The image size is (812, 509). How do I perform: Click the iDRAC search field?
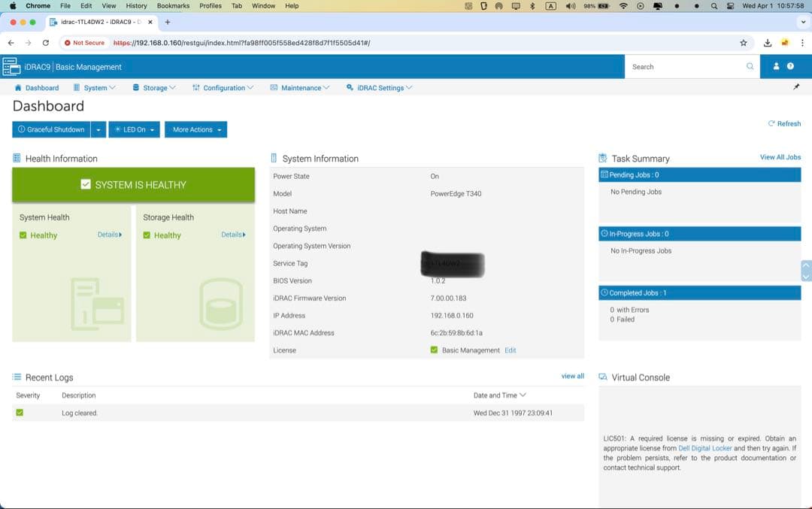(692, 66)
